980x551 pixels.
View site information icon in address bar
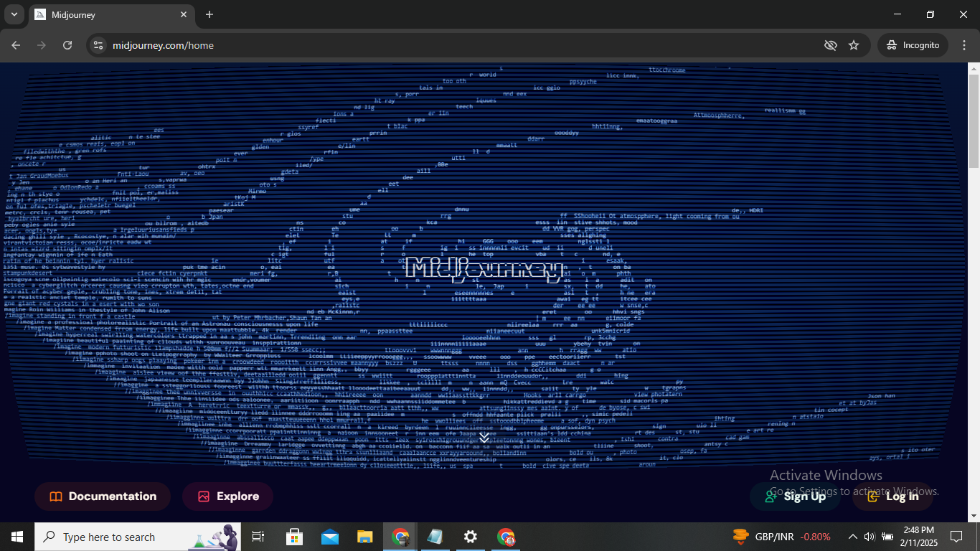click(98, 45)
